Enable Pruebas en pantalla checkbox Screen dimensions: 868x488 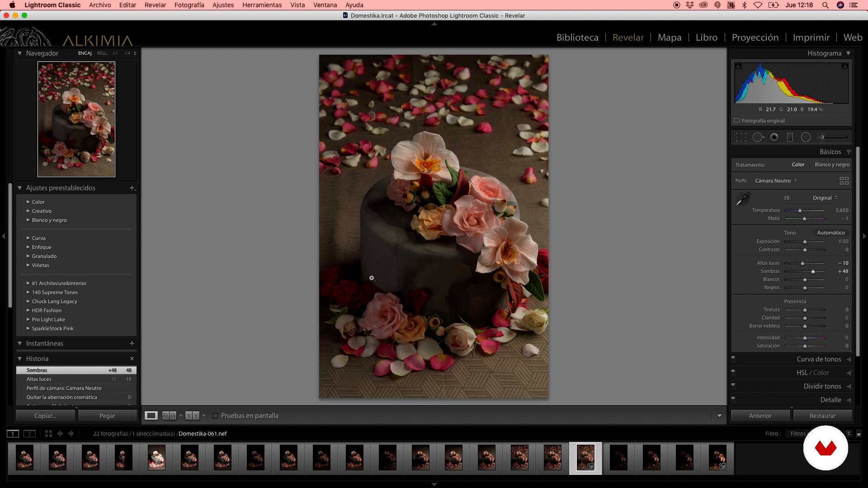(215, 416)
